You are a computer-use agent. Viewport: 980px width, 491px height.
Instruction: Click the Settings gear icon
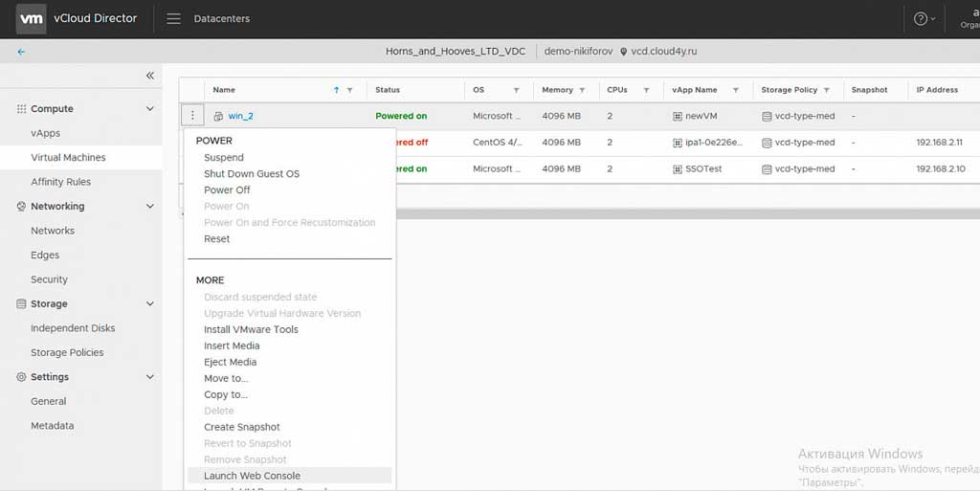pos(21,377)
